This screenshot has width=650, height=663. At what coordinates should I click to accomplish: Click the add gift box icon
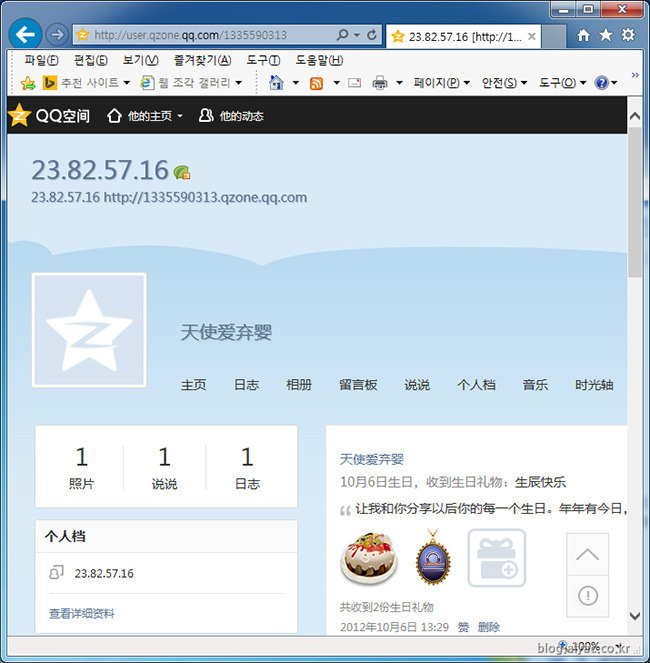(x=496, y=558)
